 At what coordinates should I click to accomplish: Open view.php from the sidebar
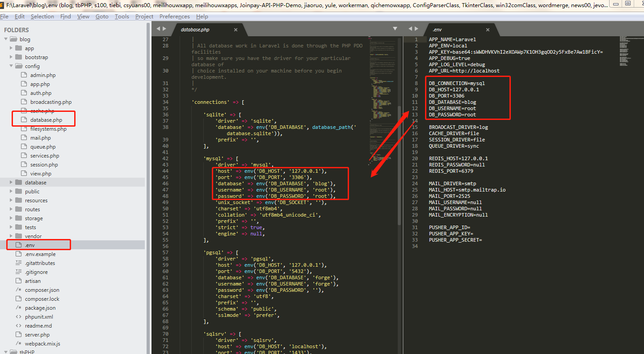[41, 174]
